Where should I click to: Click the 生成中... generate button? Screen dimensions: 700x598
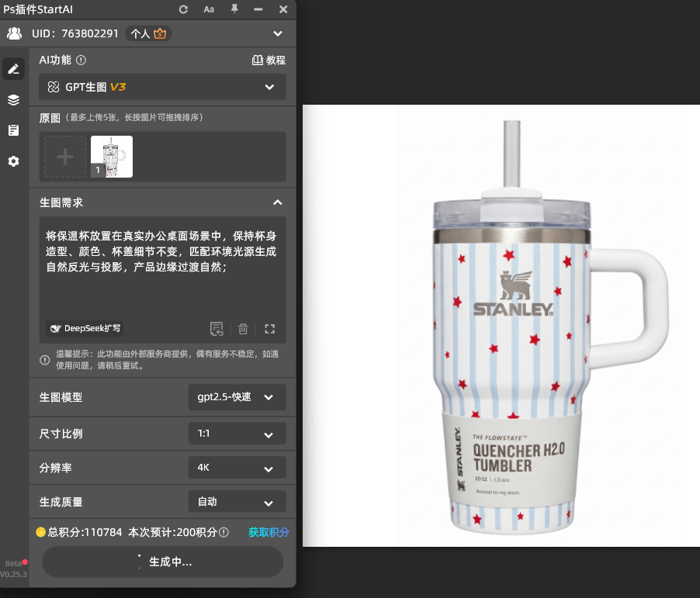162,562
